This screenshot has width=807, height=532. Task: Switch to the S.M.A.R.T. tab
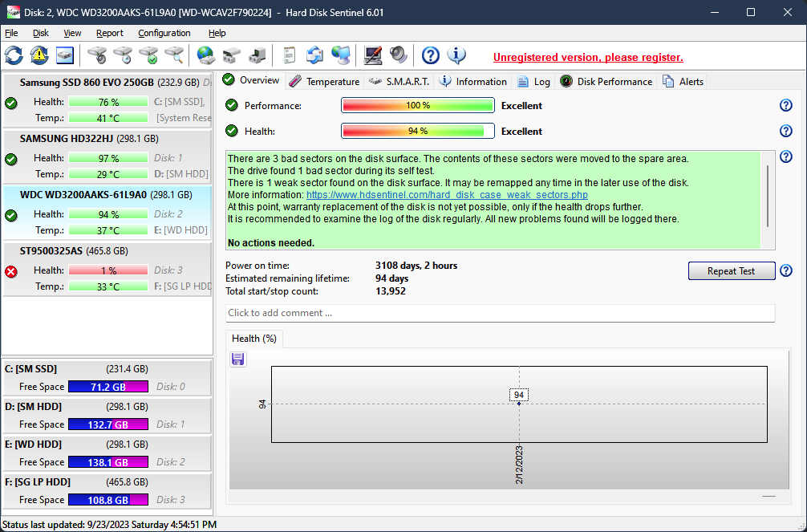(x=399, y=81)
